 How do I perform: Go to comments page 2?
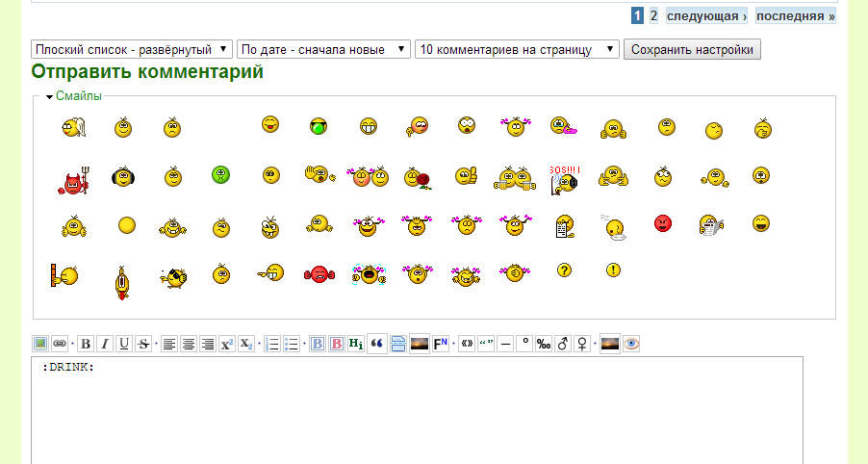[653, 15]
